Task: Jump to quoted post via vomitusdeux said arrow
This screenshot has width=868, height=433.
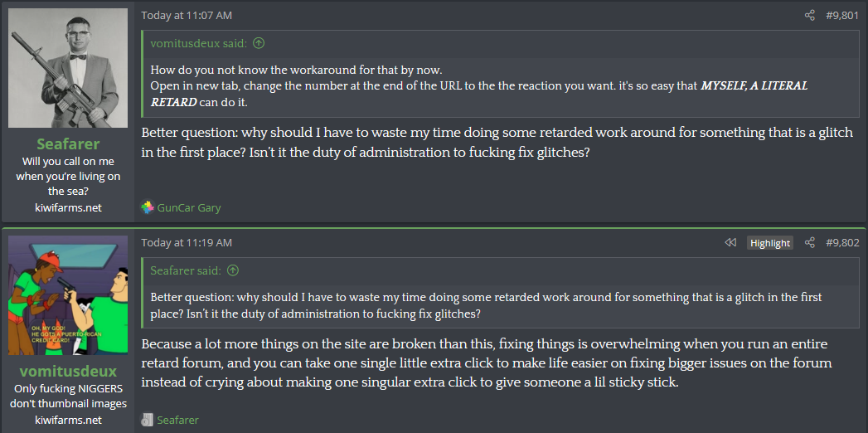Action: (x=258, y=43)
